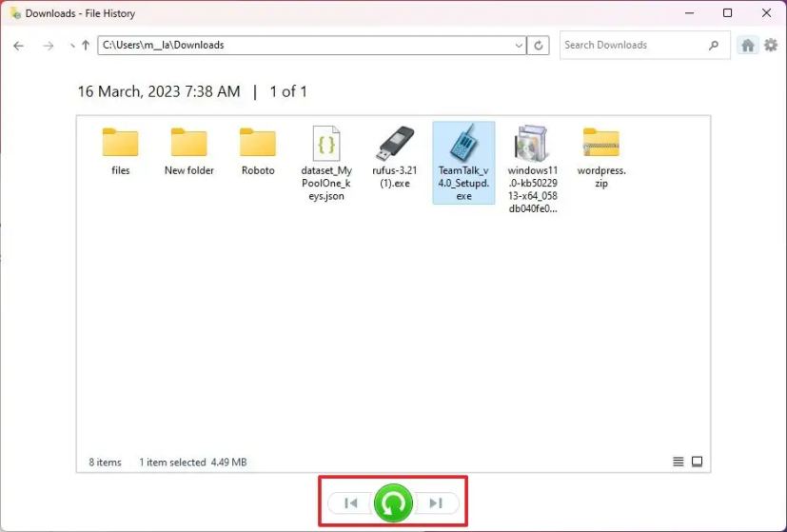This screenshot has width=787, height=532.
Task: Refresh the Downloads folder view
Action: coord(538,45)
